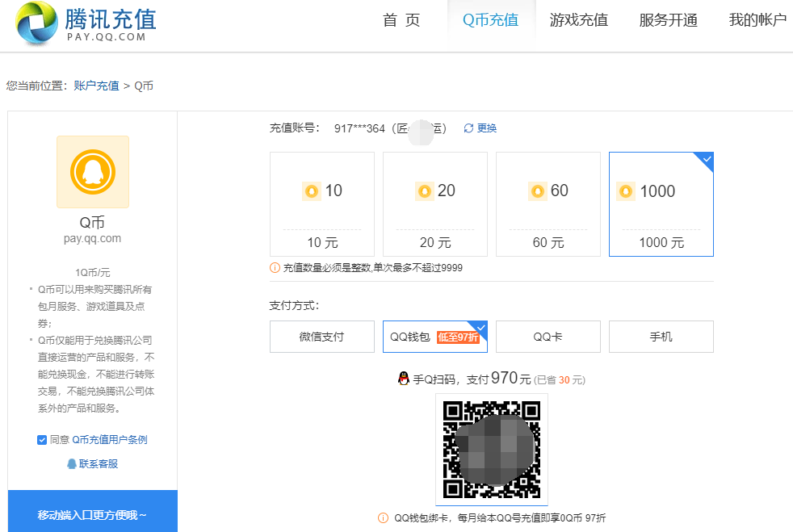Toggle the 同意 Q币充值用户条例 checkbox
793x532 pixels.
tap(42, 440)
